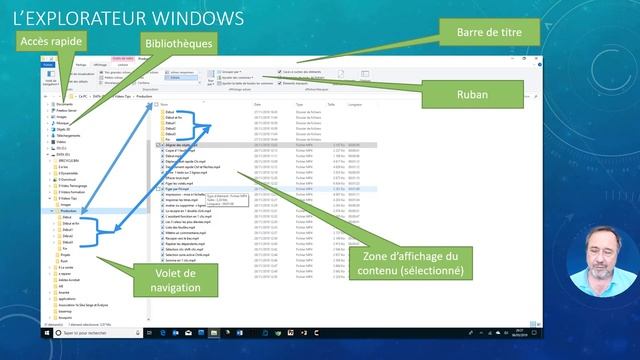Collapse DATA (D:) drive node

click(x=48, y=155)
